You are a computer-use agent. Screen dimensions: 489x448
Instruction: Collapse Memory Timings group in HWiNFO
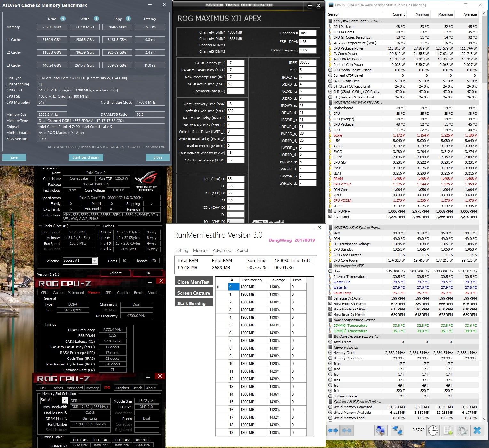click(x=330, y=347)
